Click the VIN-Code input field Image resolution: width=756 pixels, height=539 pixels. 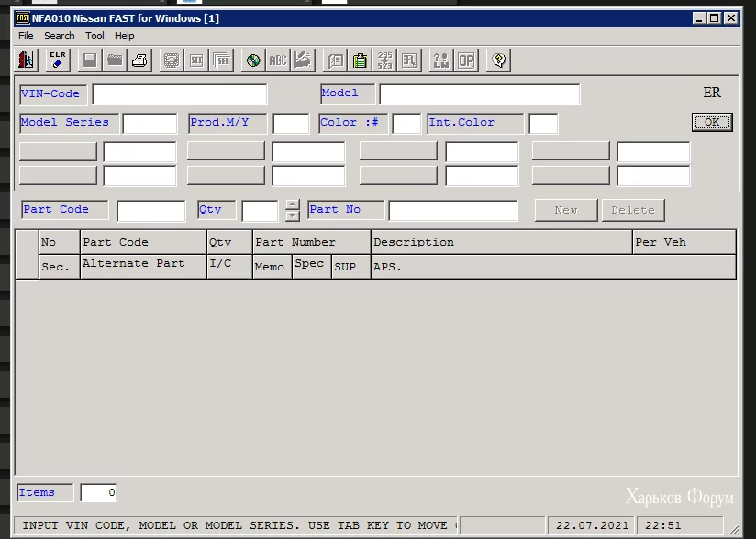tap(179, 94)
